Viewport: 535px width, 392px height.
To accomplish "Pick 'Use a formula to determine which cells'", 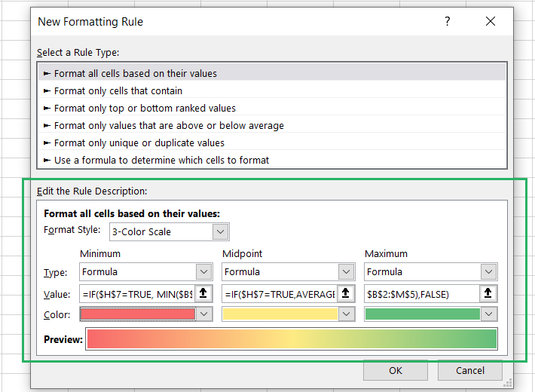I will coord(161,160).
